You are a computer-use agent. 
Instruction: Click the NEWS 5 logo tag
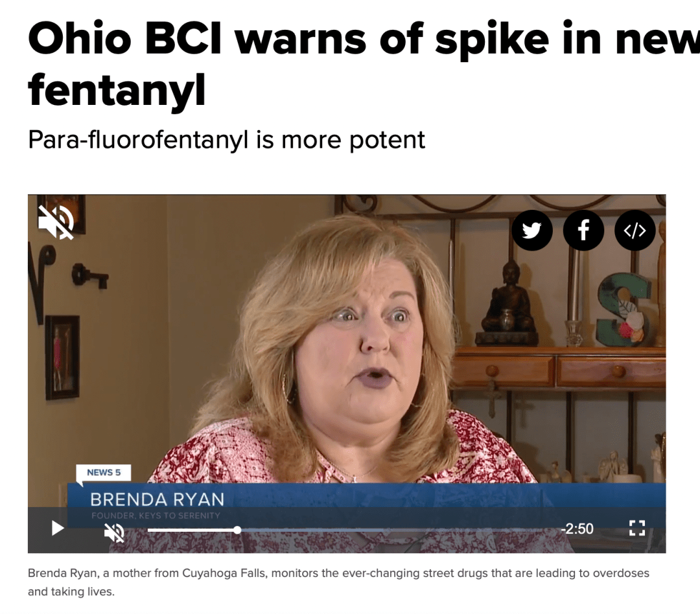[x=104, y=473]
